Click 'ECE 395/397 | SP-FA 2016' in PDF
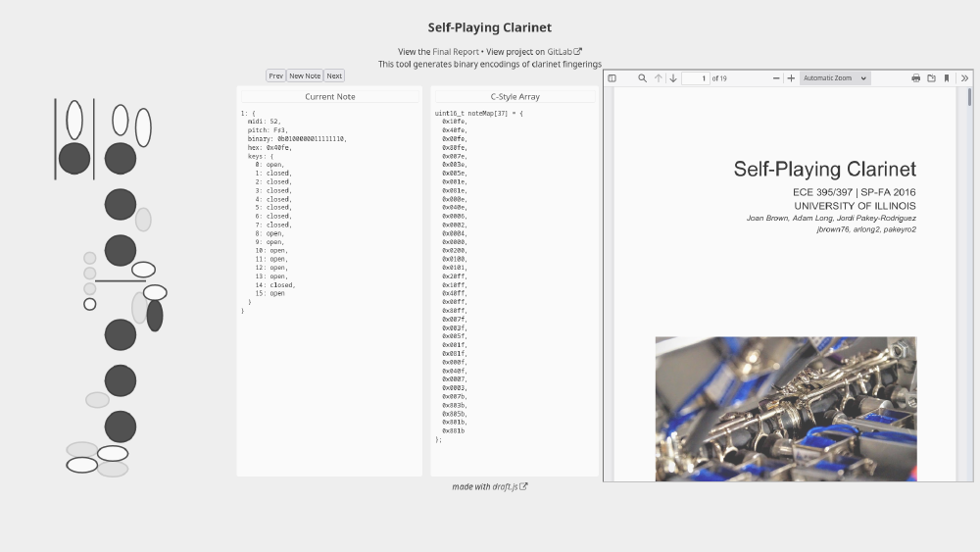This screenshot has height=552, width=980. point(855,192)
